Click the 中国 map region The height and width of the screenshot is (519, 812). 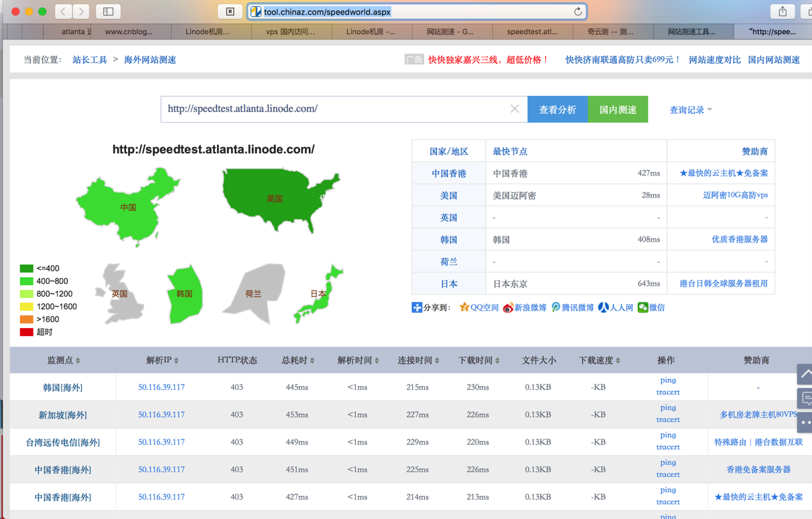tap(128, 207)
